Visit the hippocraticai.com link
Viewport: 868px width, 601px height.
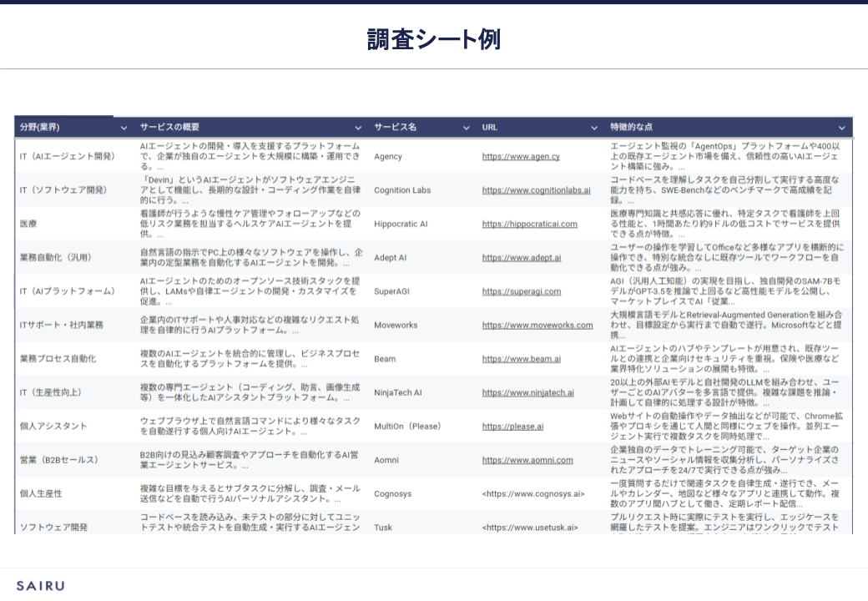pos(529,224)
